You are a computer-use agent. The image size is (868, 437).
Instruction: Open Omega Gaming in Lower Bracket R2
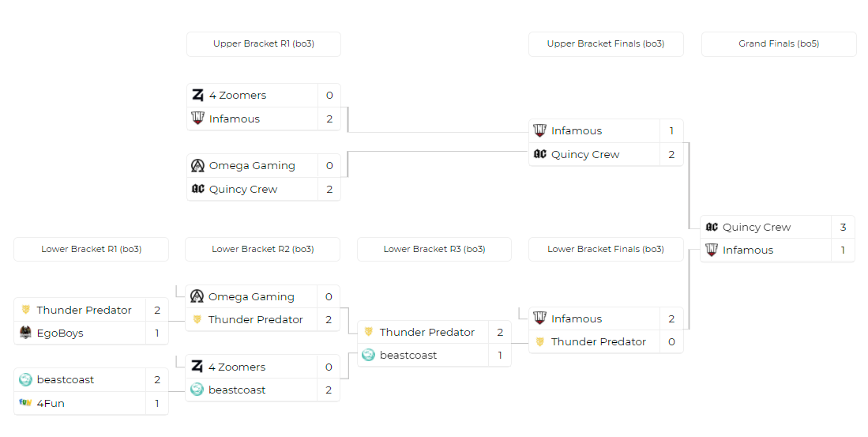tap(251, 297)
